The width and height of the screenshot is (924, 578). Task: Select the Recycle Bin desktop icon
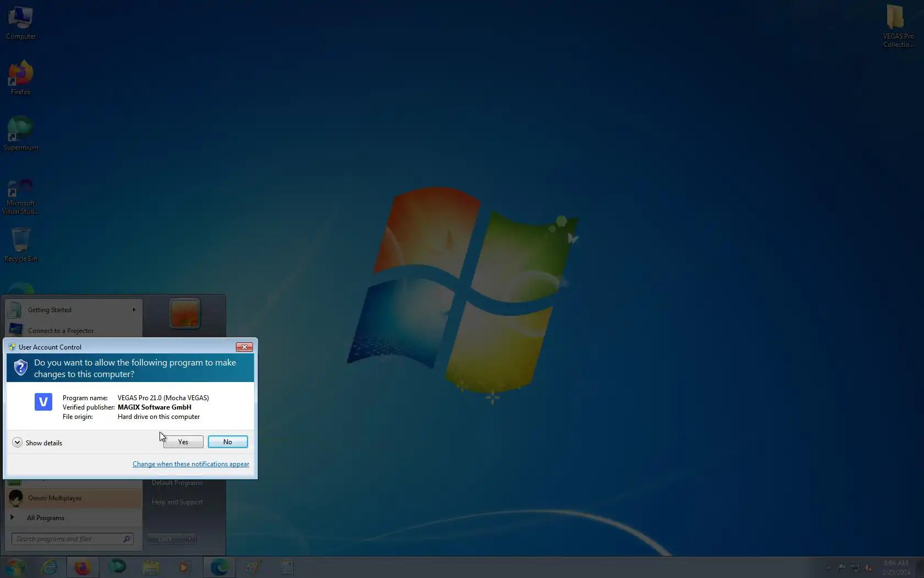(x=21, y=246)
